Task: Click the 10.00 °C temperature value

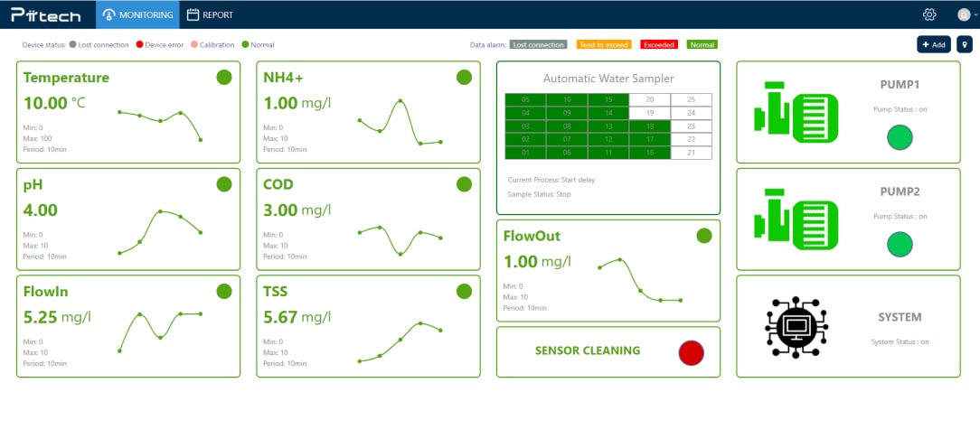Action: [54, 103]
